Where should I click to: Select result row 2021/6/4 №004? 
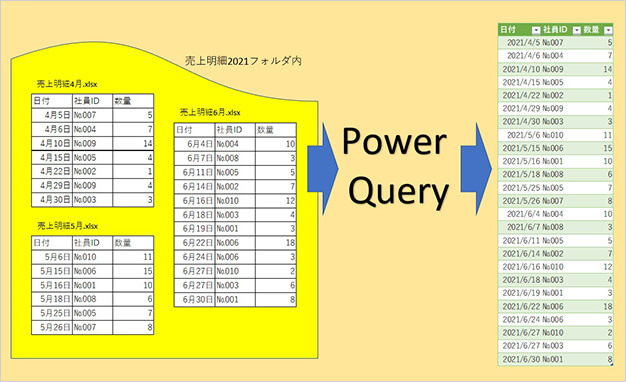coord(555,214)
